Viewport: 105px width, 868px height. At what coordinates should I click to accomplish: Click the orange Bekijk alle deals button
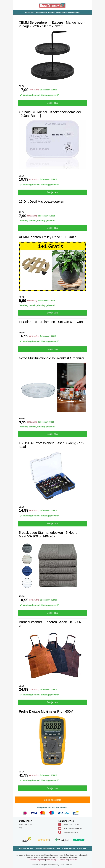click(x=52, y=800)
